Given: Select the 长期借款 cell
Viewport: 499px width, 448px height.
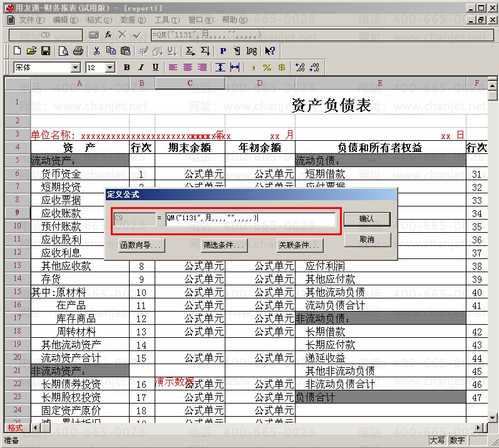Looking at the screenshot, I should click(380, 332).
